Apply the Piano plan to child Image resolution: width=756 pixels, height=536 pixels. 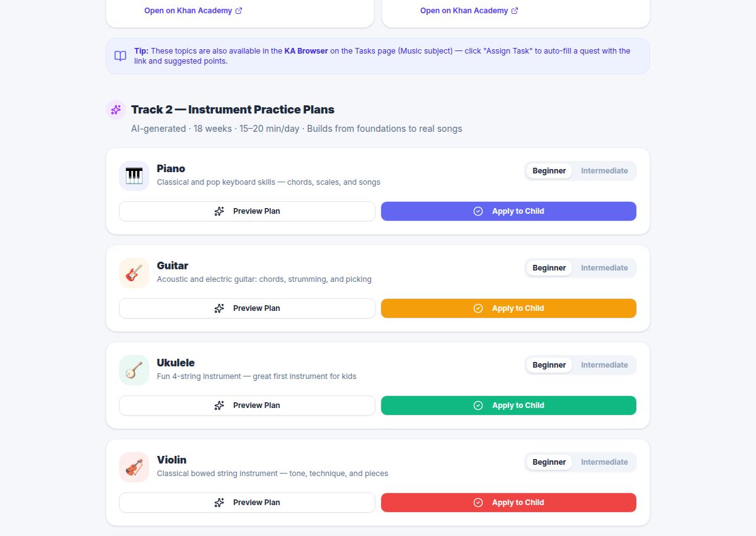pyautogui.click(x=508, y=211)
